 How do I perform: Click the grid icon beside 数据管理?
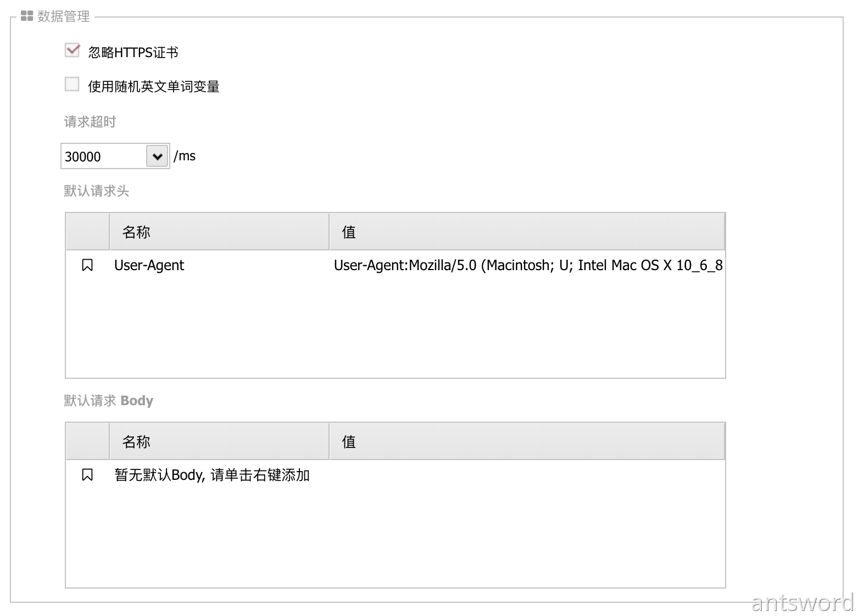(x=27, y=16)
